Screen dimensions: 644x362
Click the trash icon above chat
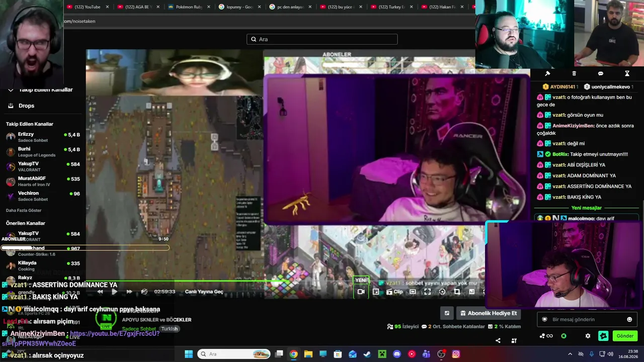[x=574, y=73]
